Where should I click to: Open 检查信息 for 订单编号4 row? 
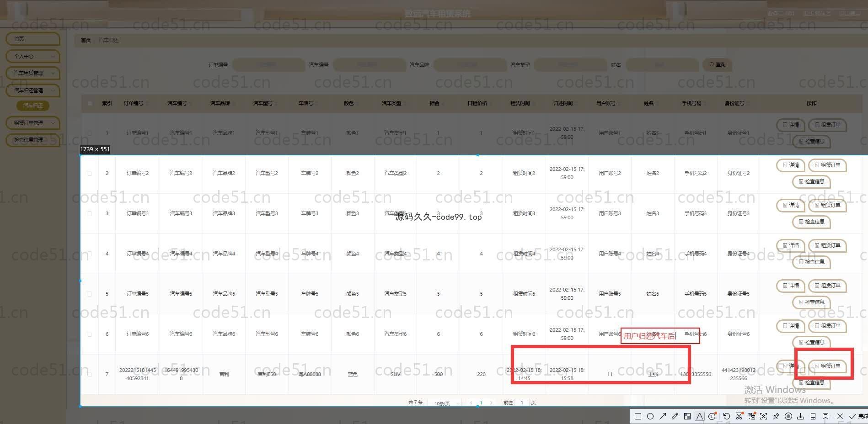(811, 262)
